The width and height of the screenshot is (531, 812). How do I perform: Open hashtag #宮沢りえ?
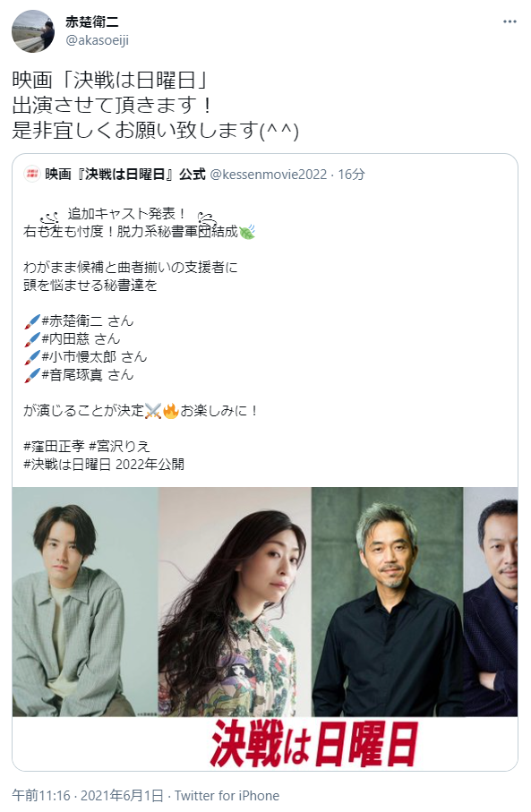119,447
